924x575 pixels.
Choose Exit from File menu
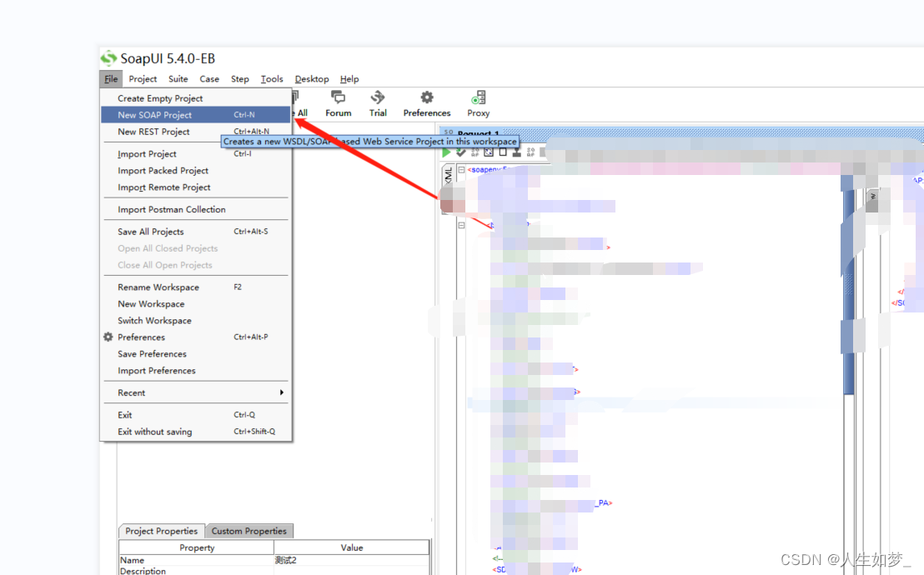(196, 415)
